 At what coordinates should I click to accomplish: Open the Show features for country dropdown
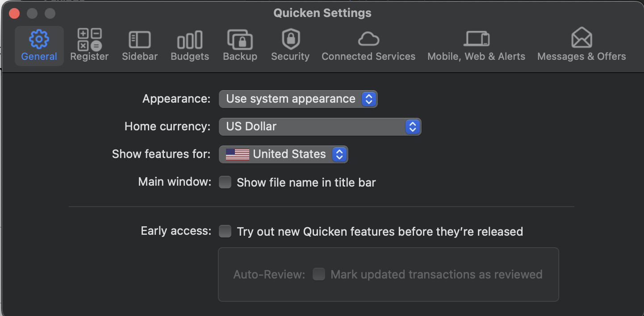pos(283,154)
